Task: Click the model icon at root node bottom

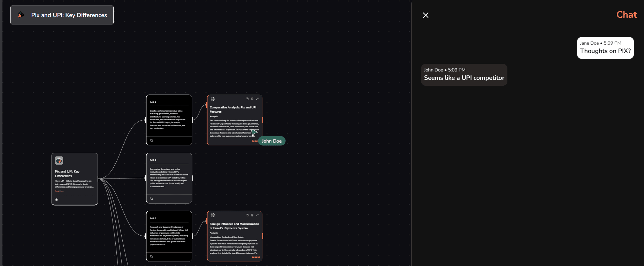Action: click(56, 200)
